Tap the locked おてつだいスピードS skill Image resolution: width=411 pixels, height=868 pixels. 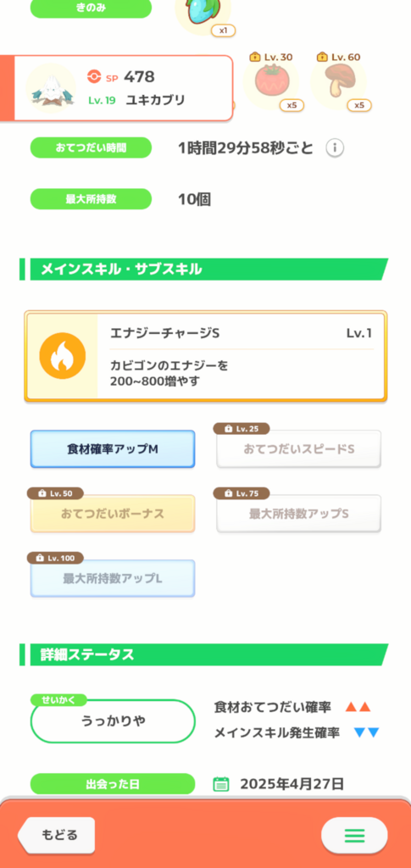point(298,449)
